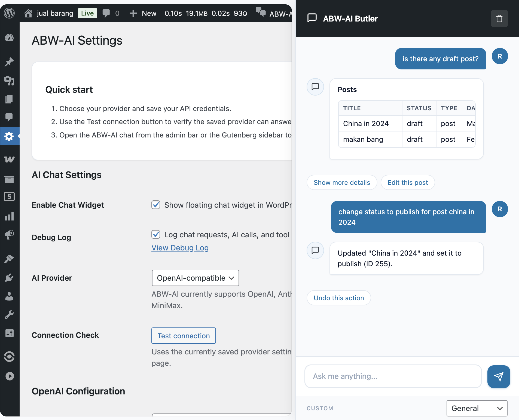Open the Media library sidebar icon
Screen dimensions: 519x420
[10, 81]
